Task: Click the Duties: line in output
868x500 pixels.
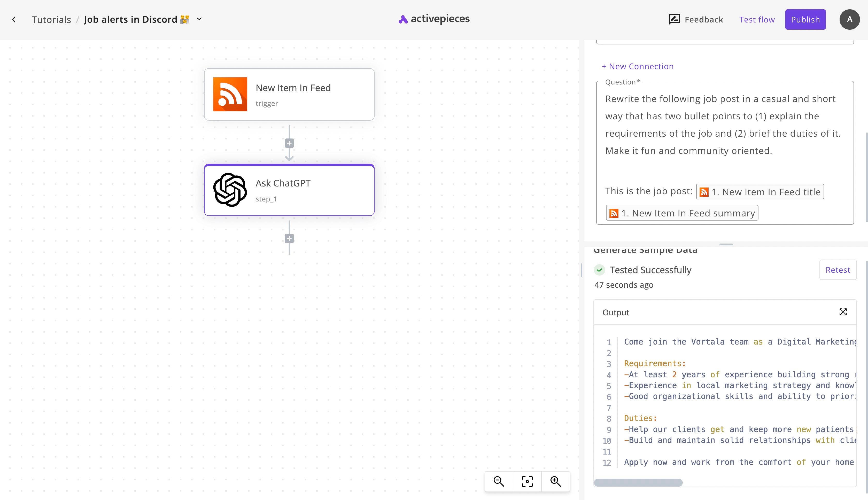Action: [x=640, y=418]
